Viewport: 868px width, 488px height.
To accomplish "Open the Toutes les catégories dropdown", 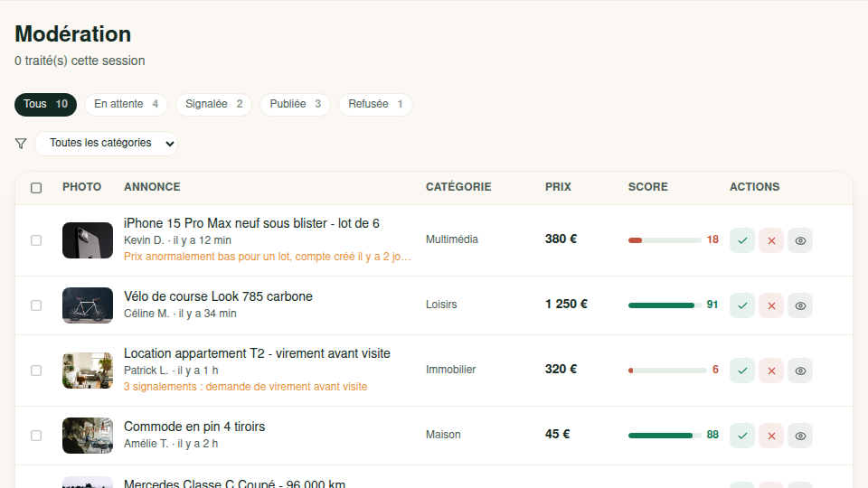I will [107, 144].
